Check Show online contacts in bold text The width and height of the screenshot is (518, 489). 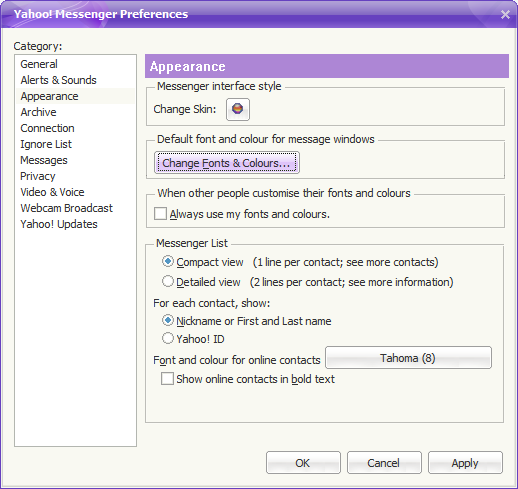pyautogui.click(x=167, y=379)
